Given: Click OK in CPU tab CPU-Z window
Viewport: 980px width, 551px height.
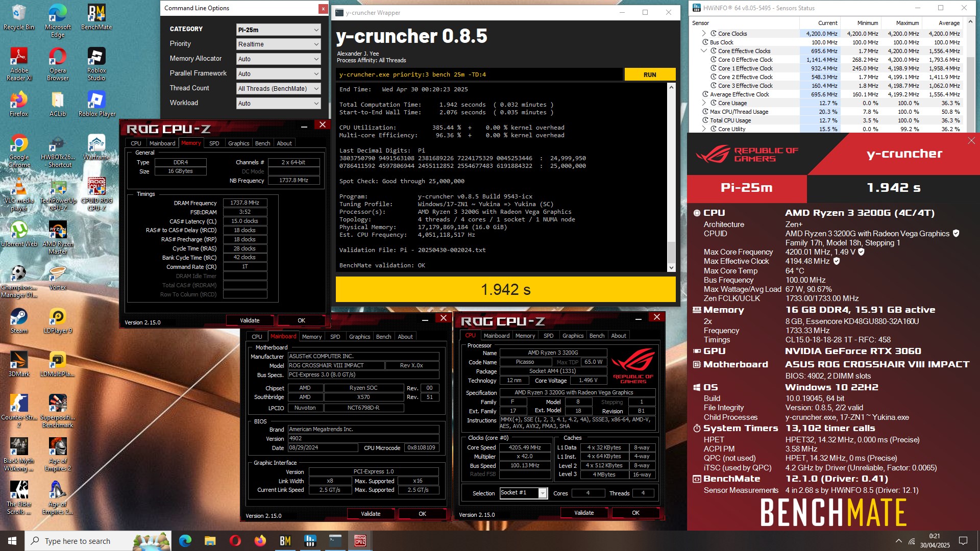Looking at the screenshot, I should (x=635, y=513).
